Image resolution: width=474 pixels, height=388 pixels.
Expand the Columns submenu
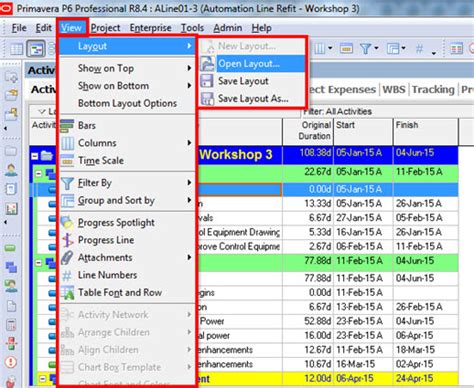tap(127, 143)
